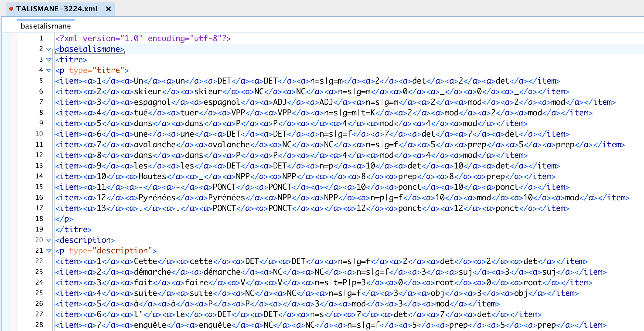Click the "titre" attribute value on line 4
Screen dimensions: 644x331
108,70
